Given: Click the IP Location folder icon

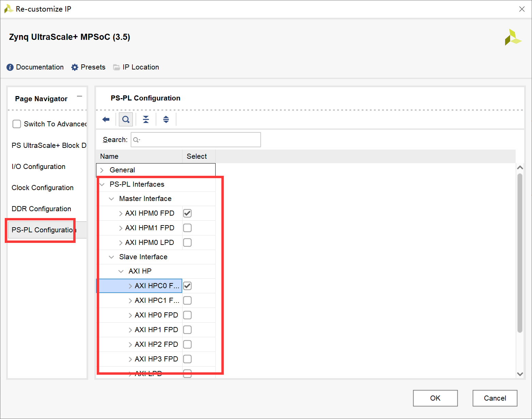Looking at the screenshot, I should coord(116,67).
